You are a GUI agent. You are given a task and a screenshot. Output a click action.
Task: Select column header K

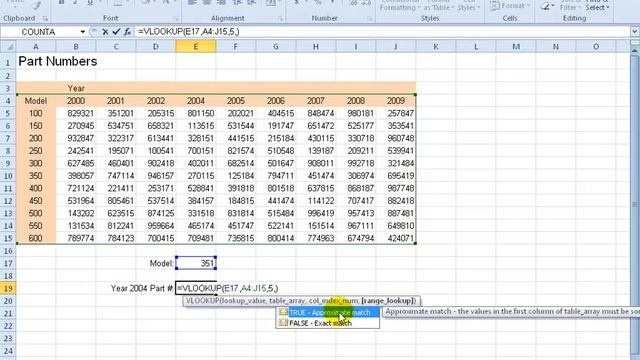tap(436, 47)
